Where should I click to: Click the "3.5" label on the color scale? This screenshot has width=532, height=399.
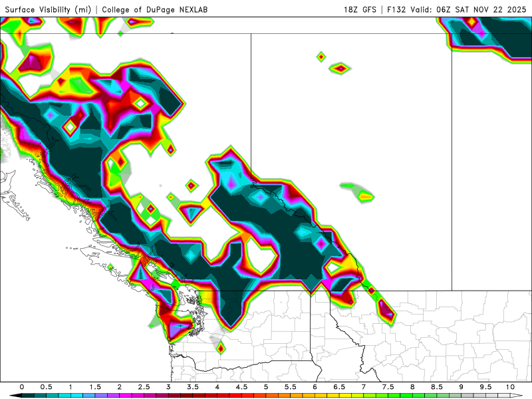tap(193, 387)
